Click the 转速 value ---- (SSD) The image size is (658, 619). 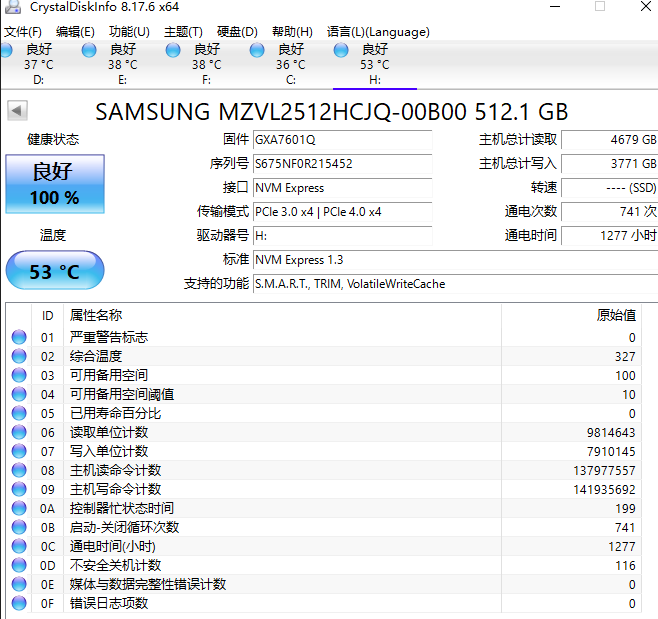click(610, 188)
